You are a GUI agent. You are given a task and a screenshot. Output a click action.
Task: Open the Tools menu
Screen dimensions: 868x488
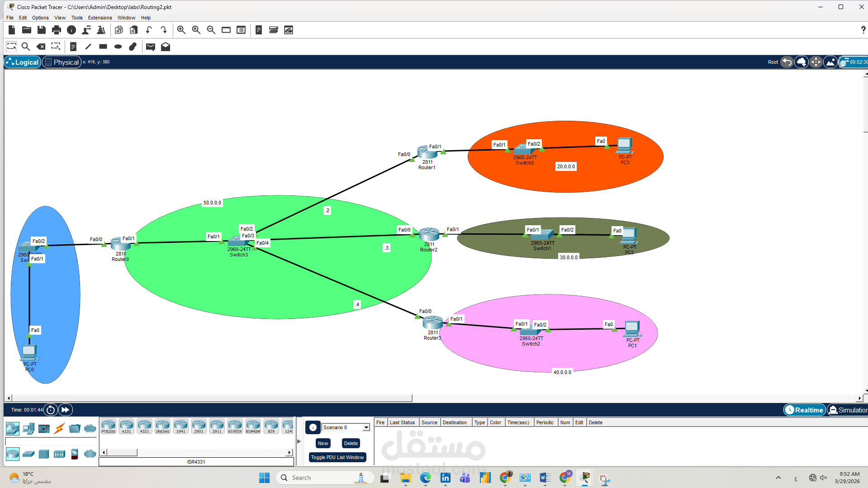click(76, 18)
